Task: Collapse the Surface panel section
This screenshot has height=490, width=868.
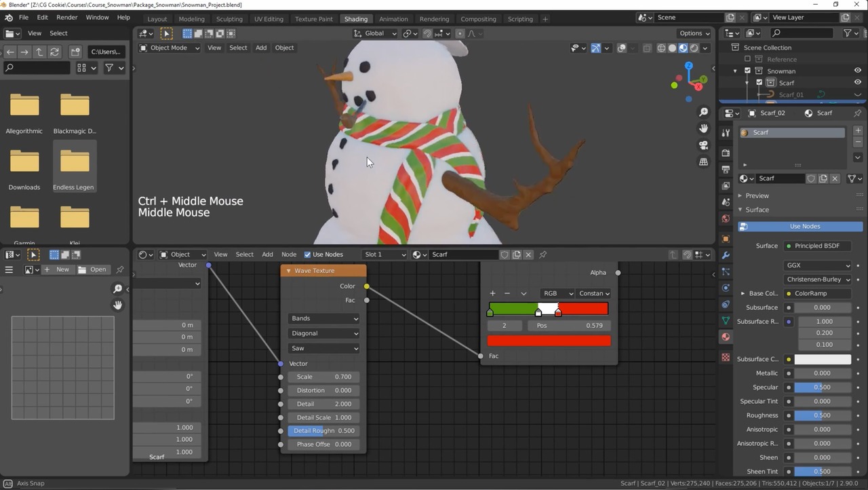Action: (x=757, y=210)
